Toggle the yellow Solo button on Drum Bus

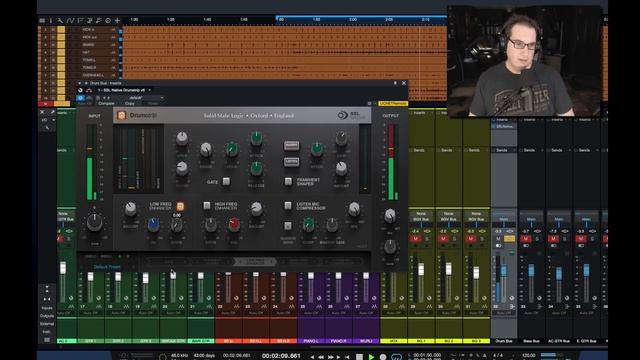coord(509,239)
